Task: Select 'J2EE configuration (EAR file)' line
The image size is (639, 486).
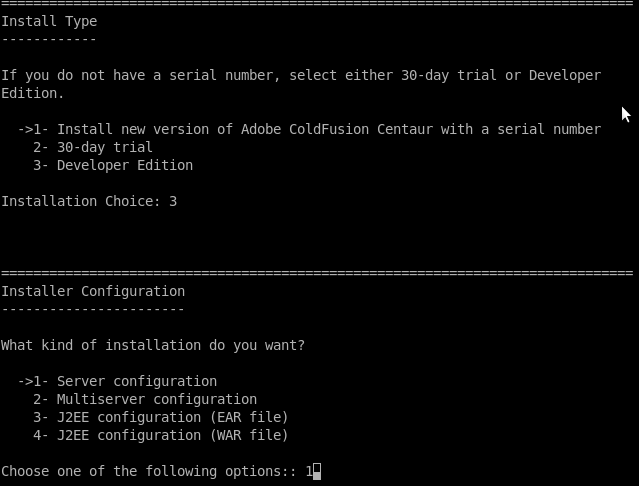Action: pyautogui.click(x=161, y=417)
